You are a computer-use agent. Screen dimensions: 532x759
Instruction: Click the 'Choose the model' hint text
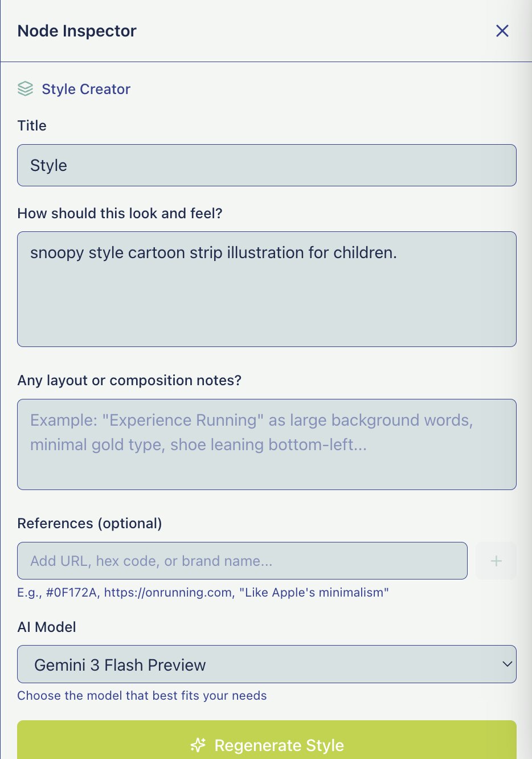[142, 696]
